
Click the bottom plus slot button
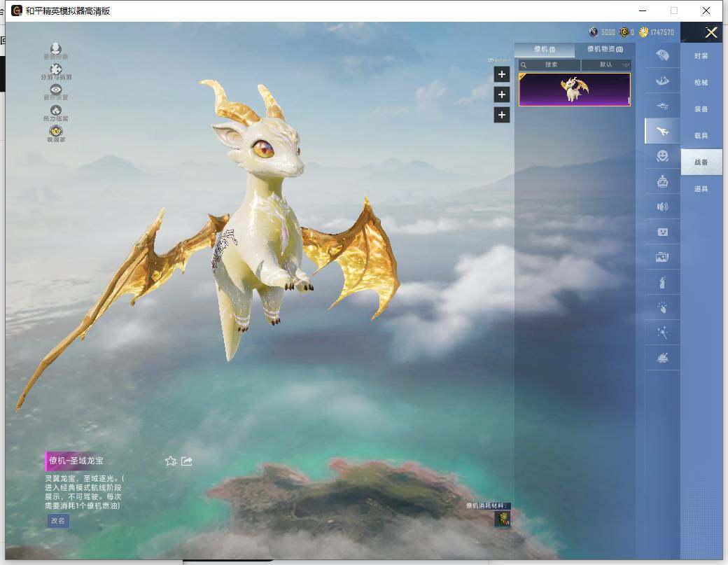click(502, 115)
